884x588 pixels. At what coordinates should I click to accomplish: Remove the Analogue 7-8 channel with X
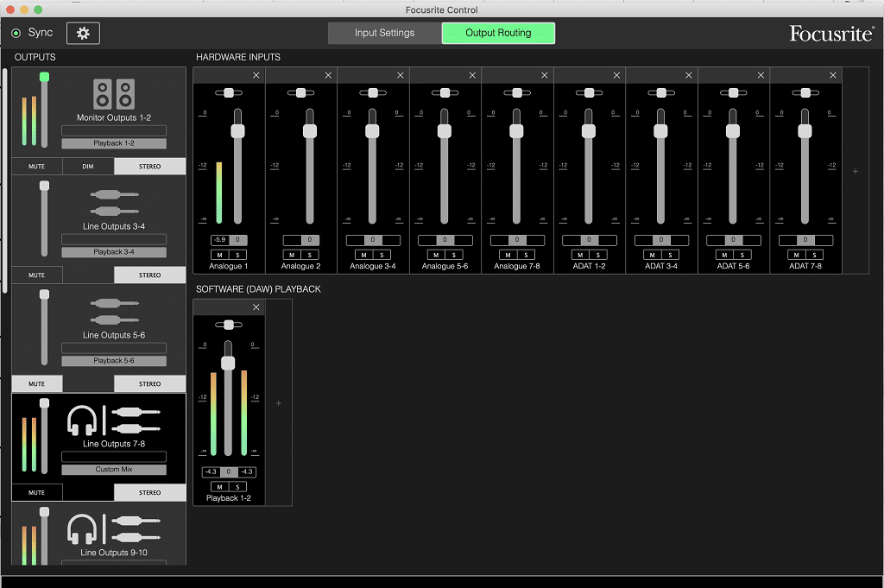pyautogui.click(x=545, y=75)
